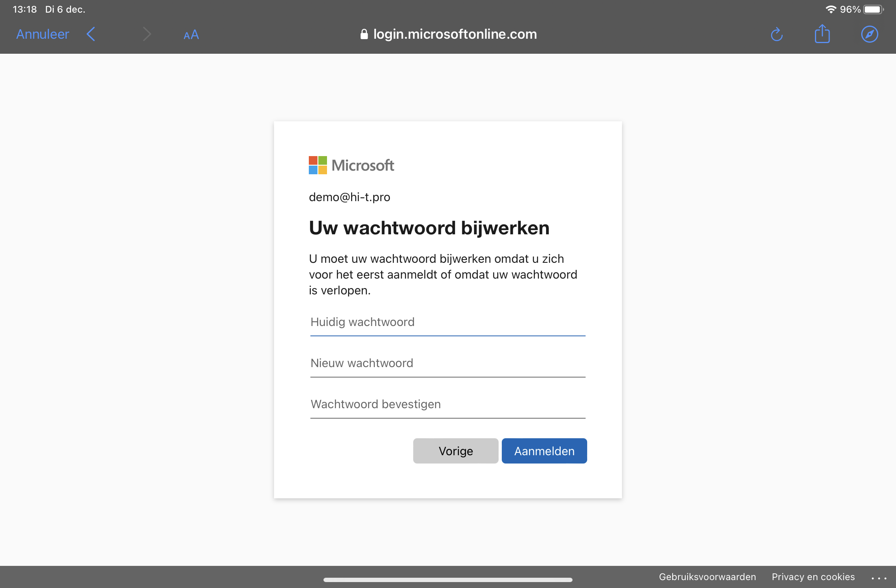This screenshot has height=588, width=896.
Task: Click the battery status icon
Action: [x=873, y=9]
